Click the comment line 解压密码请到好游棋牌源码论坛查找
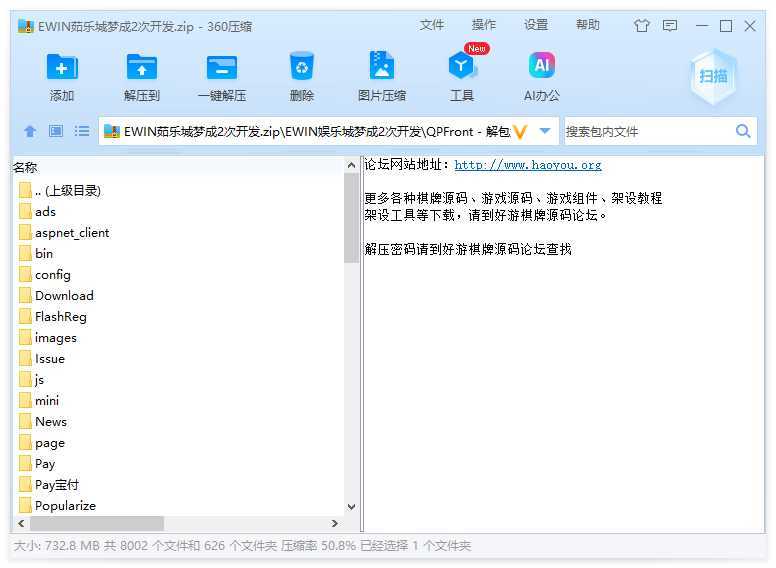 tap(468, 249)
